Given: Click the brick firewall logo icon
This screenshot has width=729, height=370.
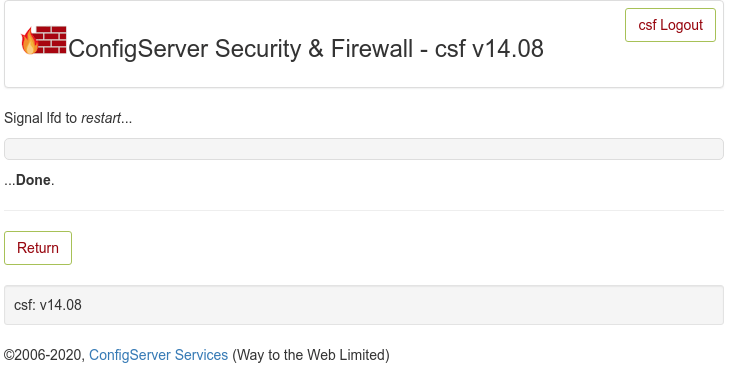Looking at the screenshot, I should click(44, 40).
